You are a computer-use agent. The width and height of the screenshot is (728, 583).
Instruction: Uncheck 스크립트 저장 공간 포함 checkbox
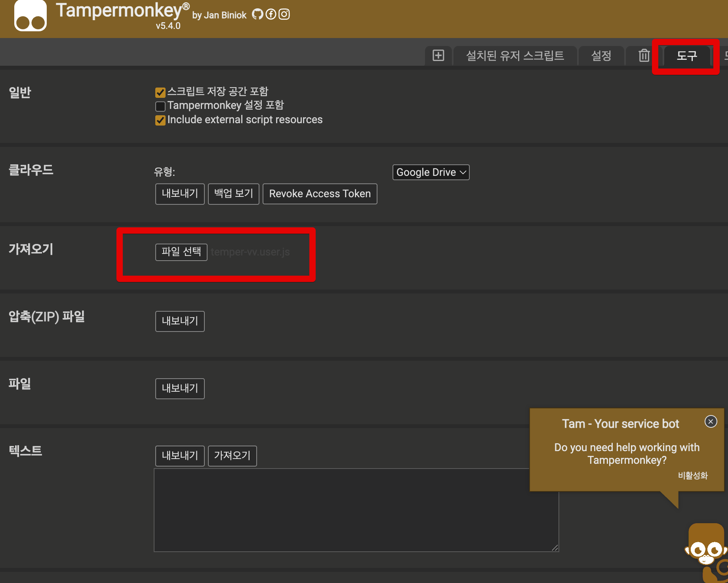coord(160,92)
